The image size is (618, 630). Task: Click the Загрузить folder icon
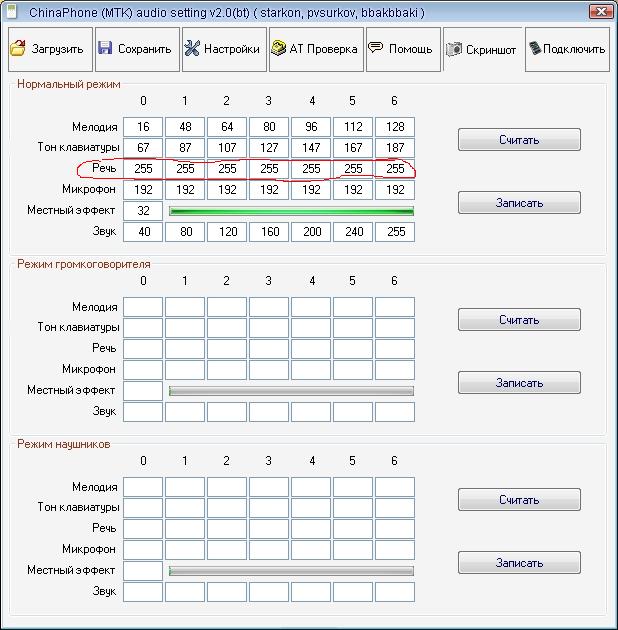[x=19, y=49]
